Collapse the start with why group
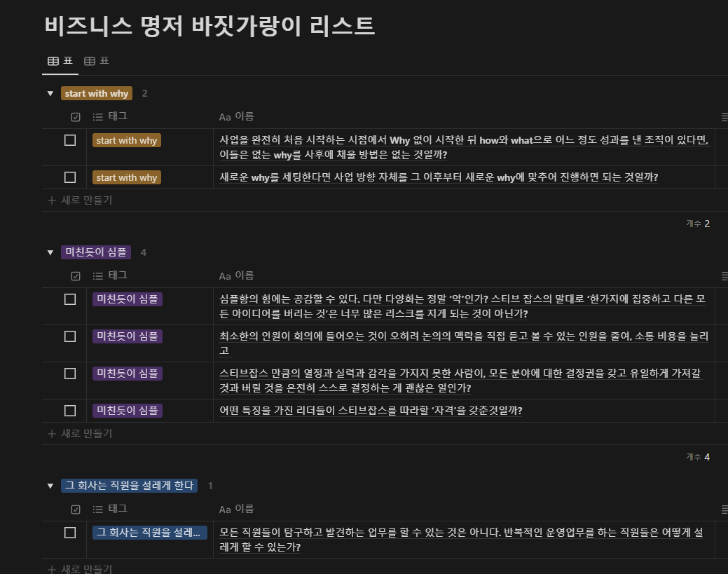Viewport: 728px width, 574px height. [x=49, y=93]
